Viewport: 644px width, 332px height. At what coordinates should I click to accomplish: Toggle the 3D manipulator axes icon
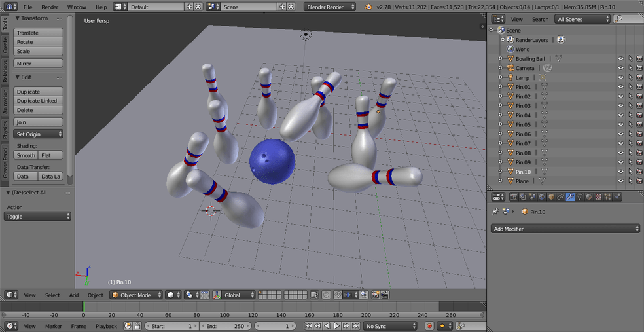click(x=217, y=295)
